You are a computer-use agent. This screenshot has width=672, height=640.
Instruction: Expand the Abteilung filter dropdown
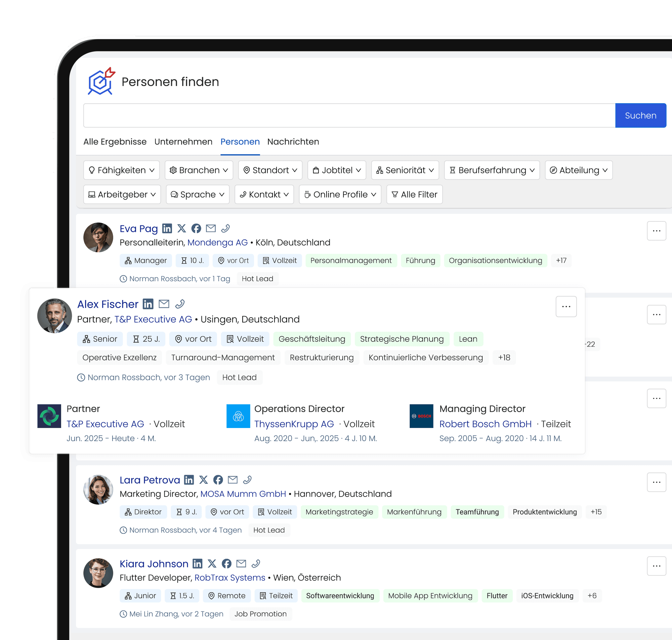(x=579, y=170)
